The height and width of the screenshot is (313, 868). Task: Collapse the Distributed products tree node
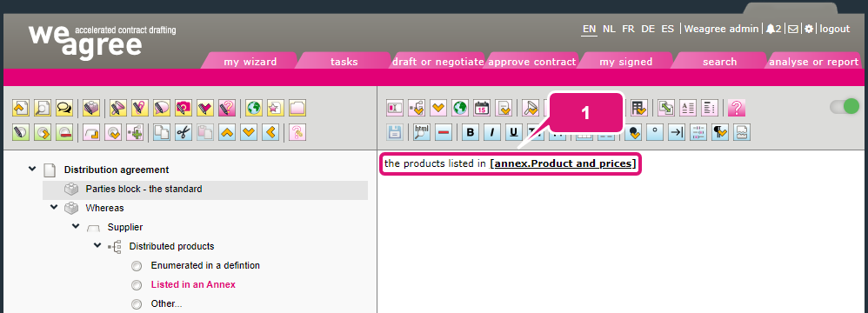[97, 245]
